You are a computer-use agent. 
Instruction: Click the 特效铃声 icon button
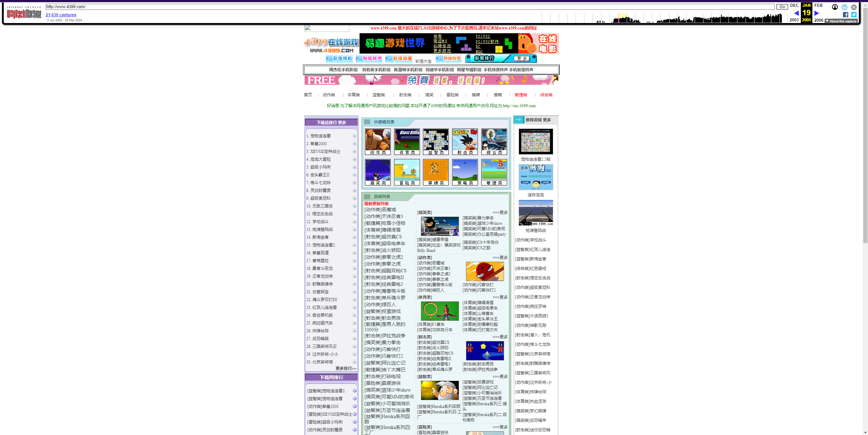tap(449, 59)
